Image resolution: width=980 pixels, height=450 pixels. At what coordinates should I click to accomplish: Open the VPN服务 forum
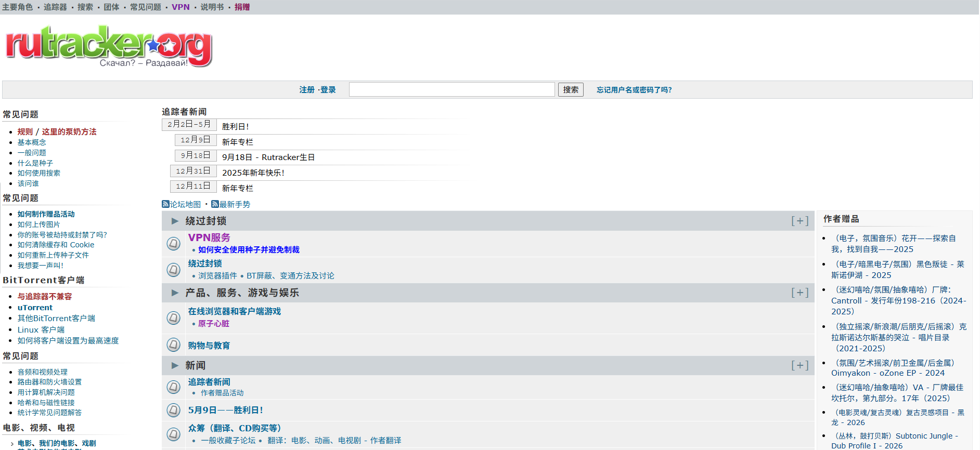click(209, 237)
